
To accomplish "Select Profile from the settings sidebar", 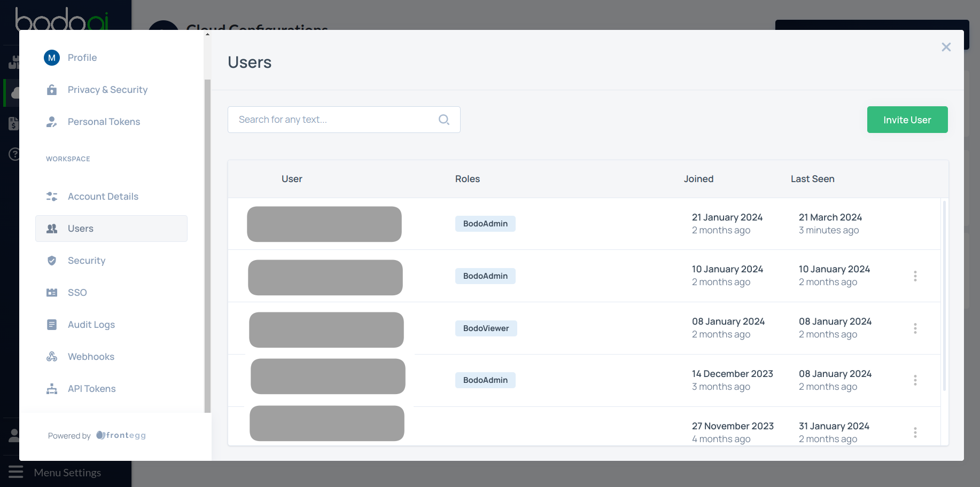I will [x=82, y=57].
